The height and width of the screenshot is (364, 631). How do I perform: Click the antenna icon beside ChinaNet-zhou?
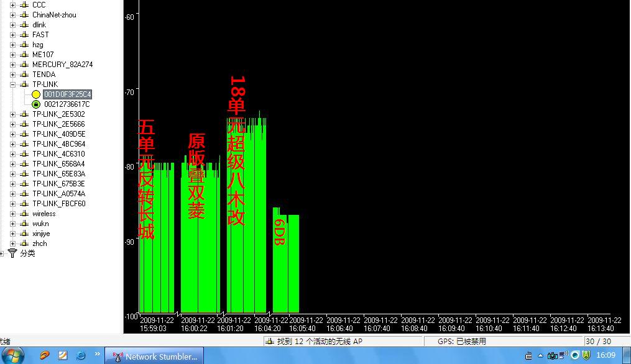click(x=24, y=15)
